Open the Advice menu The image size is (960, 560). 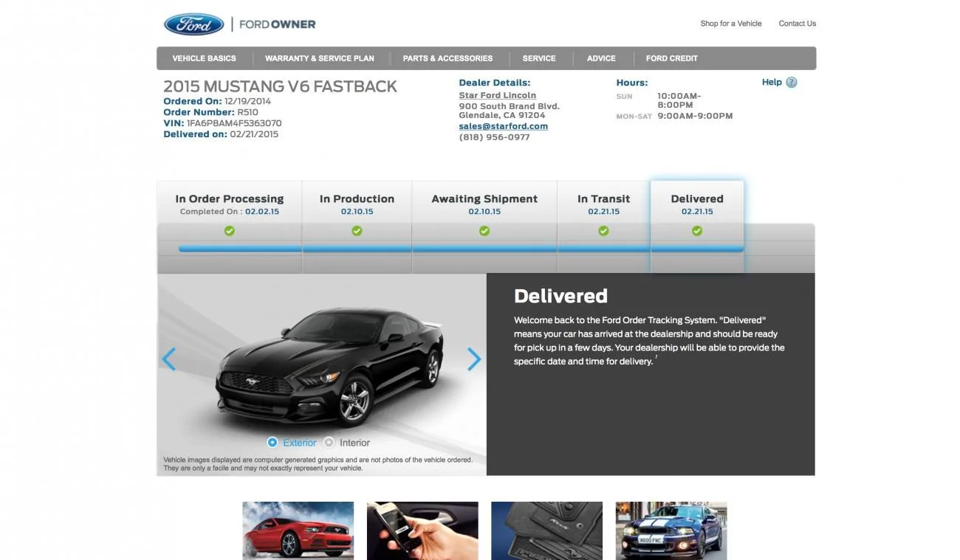[x=601, y=58]
